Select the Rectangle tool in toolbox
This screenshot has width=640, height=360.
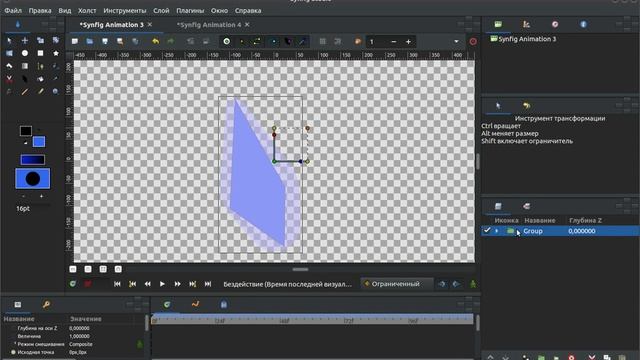pos(40,53)
